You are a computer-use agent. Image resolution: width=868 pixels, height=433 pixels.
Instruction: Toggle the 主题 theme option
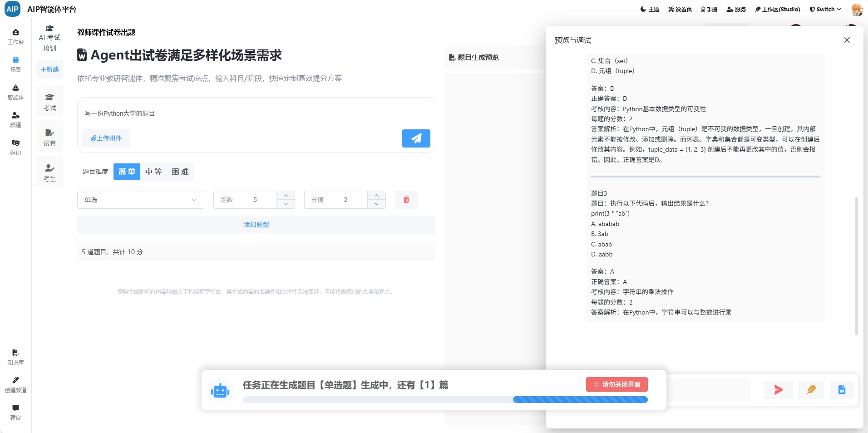coord(650,9)
